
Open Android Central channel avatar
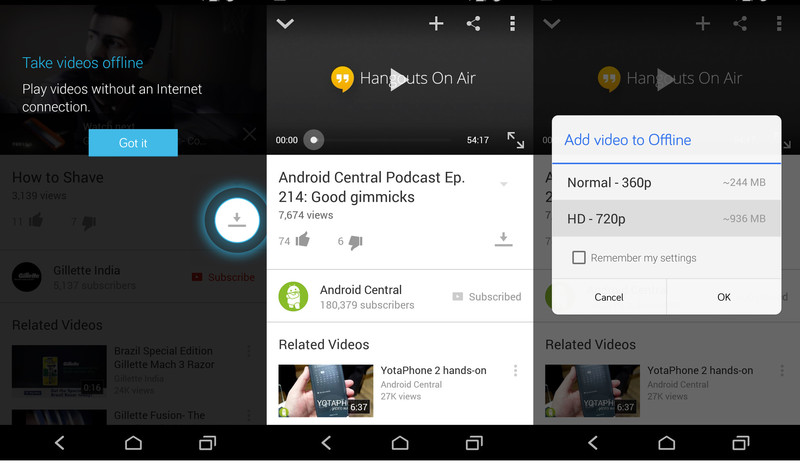coord(293,296)
